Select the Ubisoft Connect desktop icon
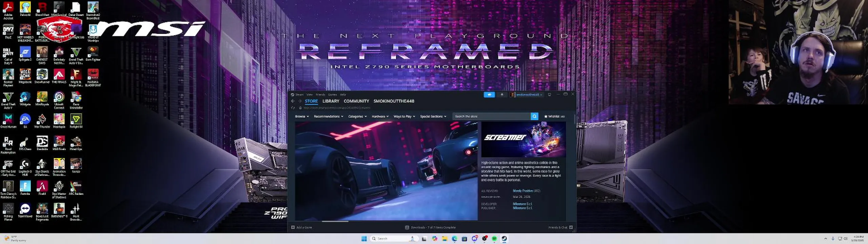The width and height of the screenshot is (868, 244). (x=59, y=100)
